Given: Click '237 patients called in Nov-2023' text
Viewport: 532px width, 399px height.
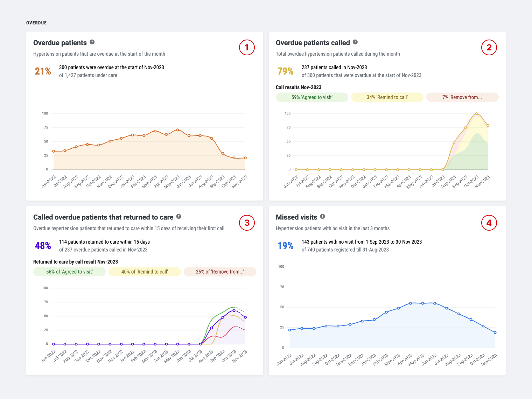Looking at the screenshot, I should point(334,67).
